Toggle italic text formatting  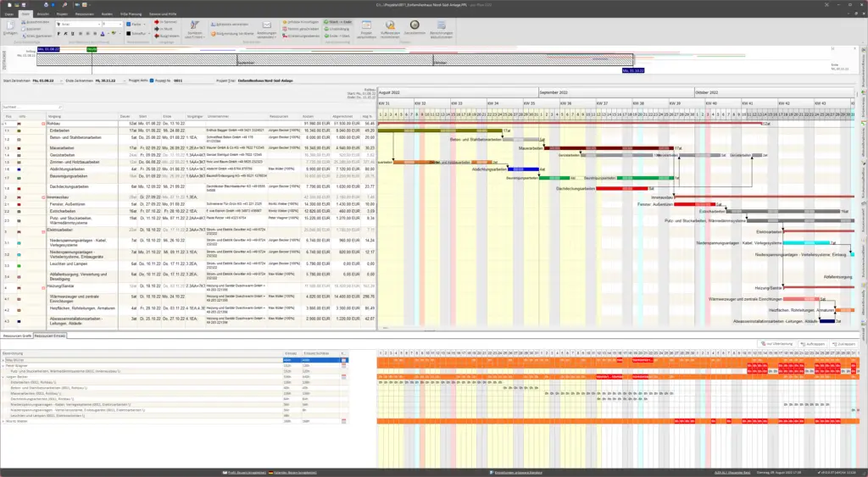tap(65, 34)
